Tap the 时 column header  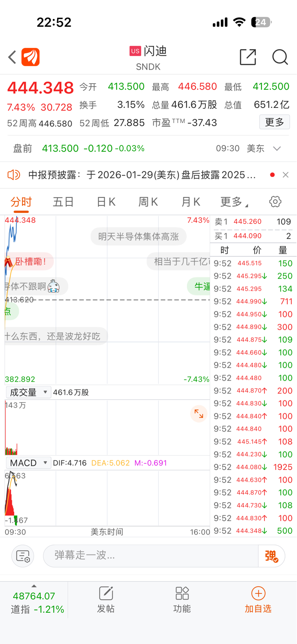224,250
